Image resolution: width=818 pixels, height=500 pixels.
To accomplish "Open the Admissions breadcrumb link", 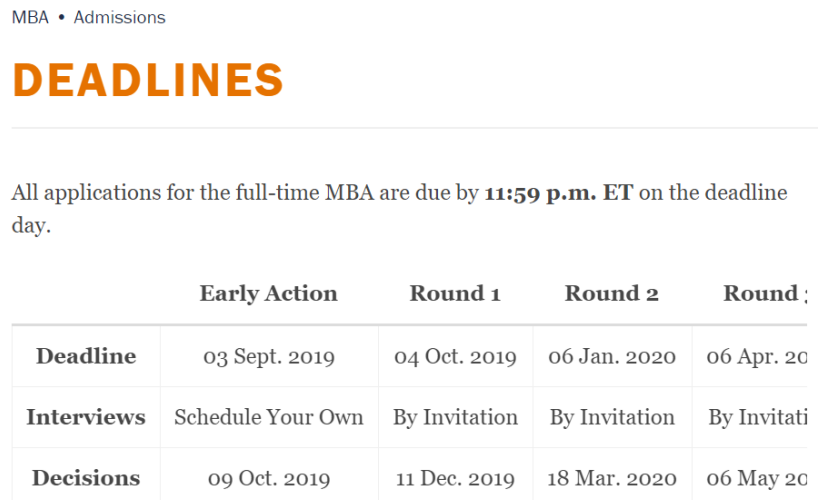I will [x=119, y=17].
